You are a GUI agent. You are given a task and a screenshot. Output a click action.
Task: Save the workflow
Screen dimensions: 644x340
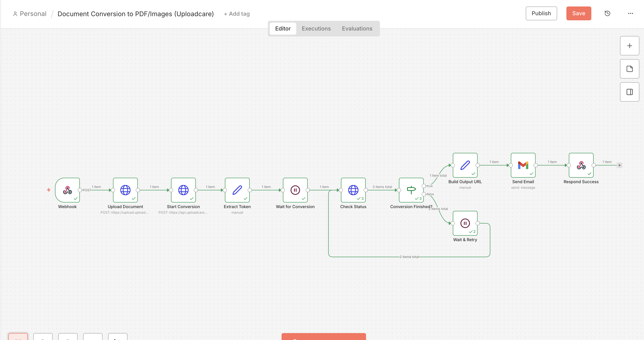[579, 13]
